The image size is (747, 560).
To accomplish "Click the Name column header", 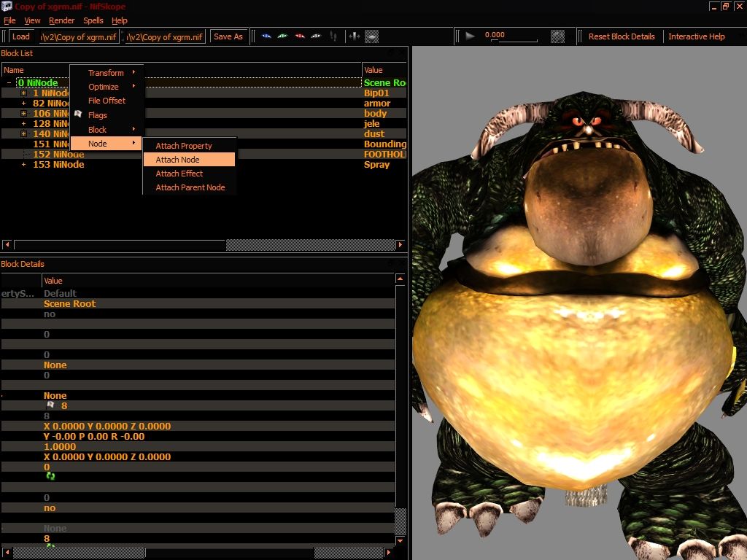I will (x=182, y=70).
